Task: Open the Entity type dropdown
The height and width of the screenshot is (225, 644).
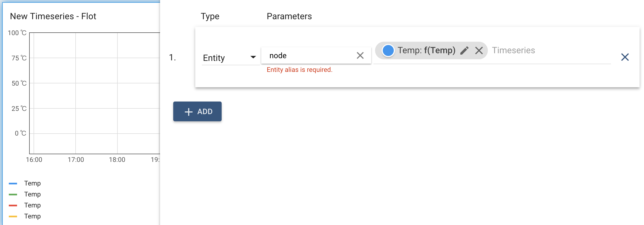Action: coord(230,58)
